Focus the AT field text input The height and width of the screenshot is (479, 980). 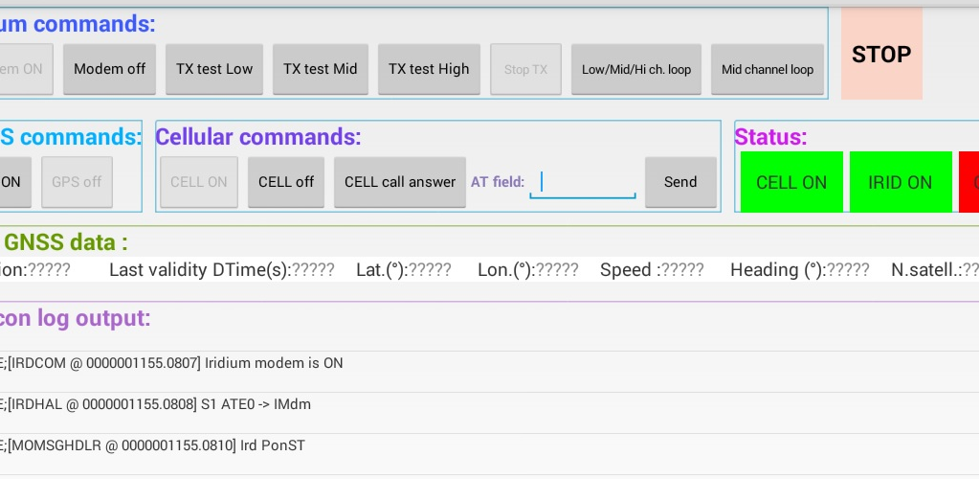click(583, 183)
